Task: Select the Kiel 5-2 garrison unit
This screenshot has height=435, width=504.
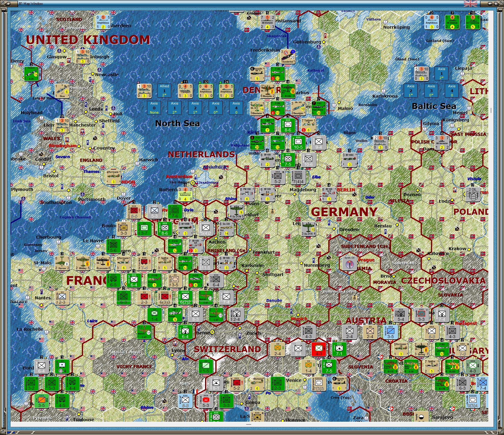Action: pyautogui.click(x=278, y=177)
